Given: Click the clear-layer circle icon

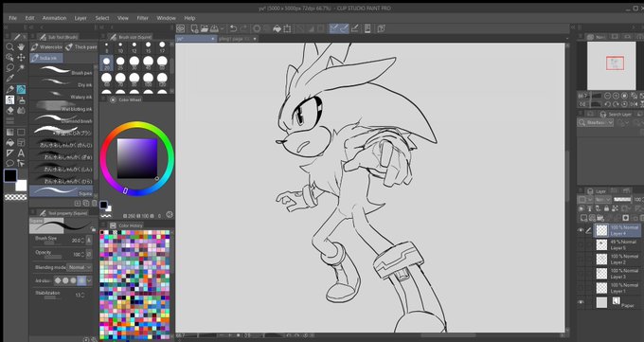Looking at the screenshot, I should click(257, 28).
